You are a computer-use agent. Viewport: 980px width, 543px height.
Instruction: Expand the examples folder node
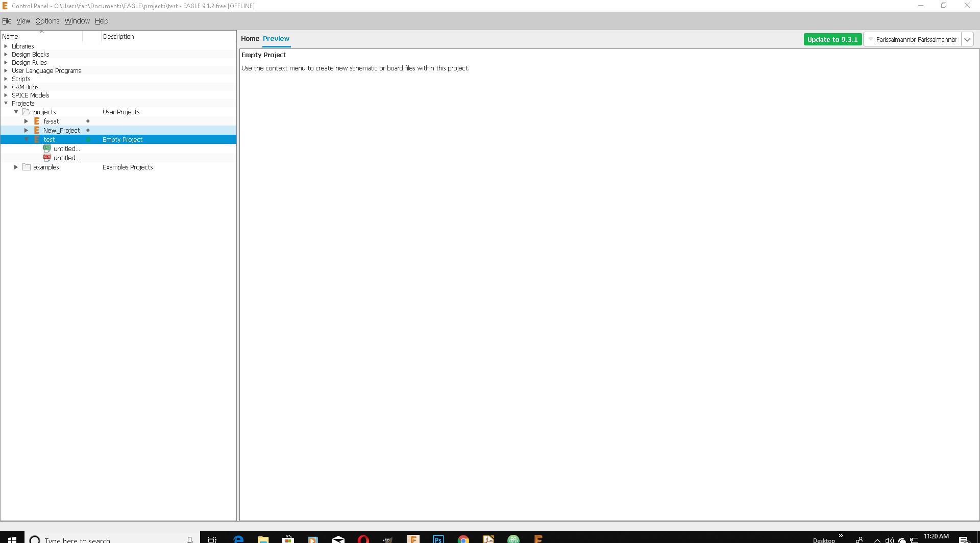click(x=16, y=167)
